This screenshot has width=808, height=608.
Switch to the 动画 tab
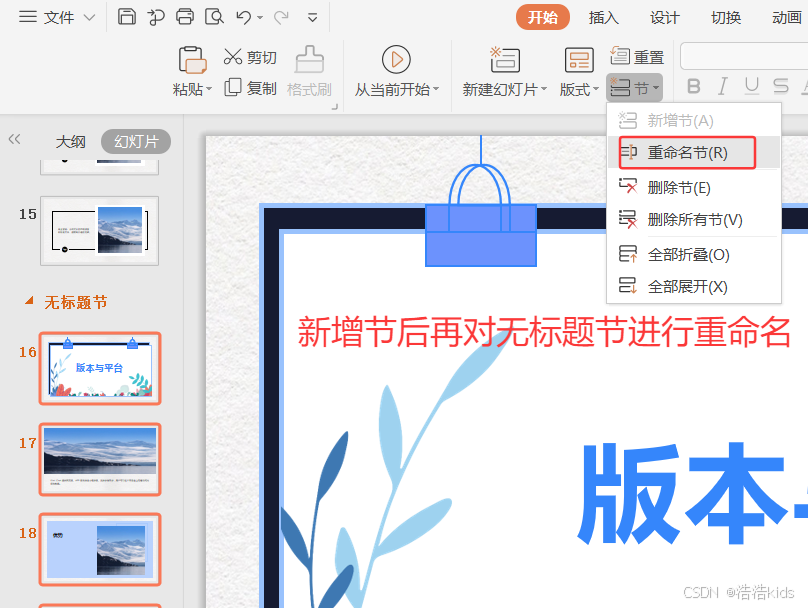[x=786, y=18]
